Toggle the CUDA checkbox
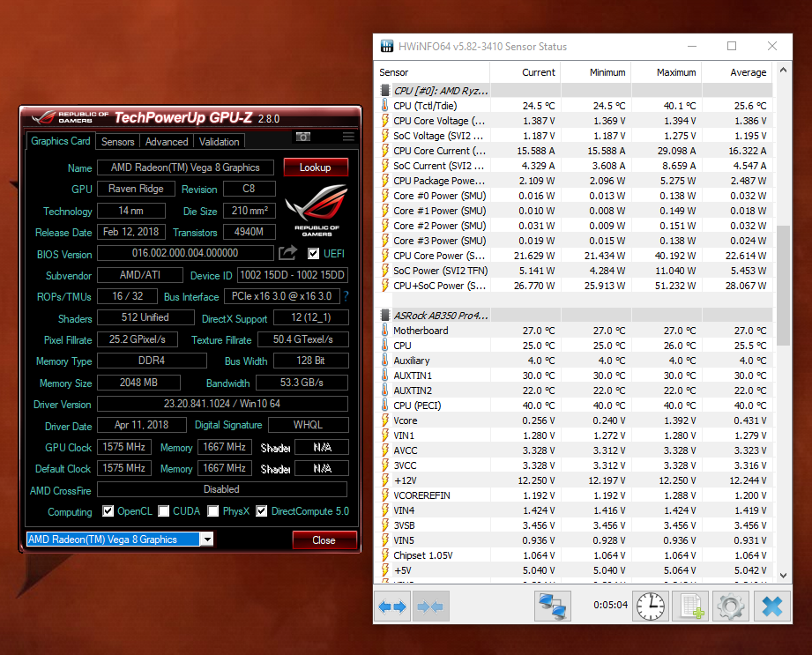The image size is (812, 655). click(x=164, y=511)
